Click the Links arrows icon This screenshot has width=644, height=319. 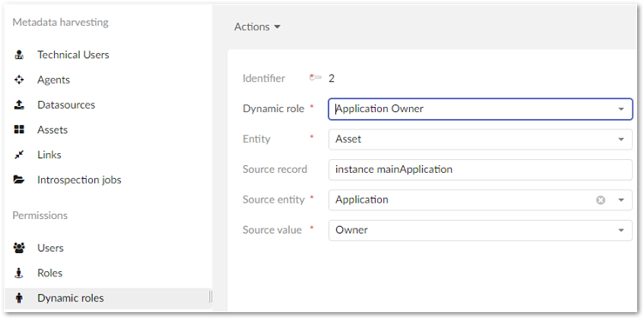(x=19, y=155)
